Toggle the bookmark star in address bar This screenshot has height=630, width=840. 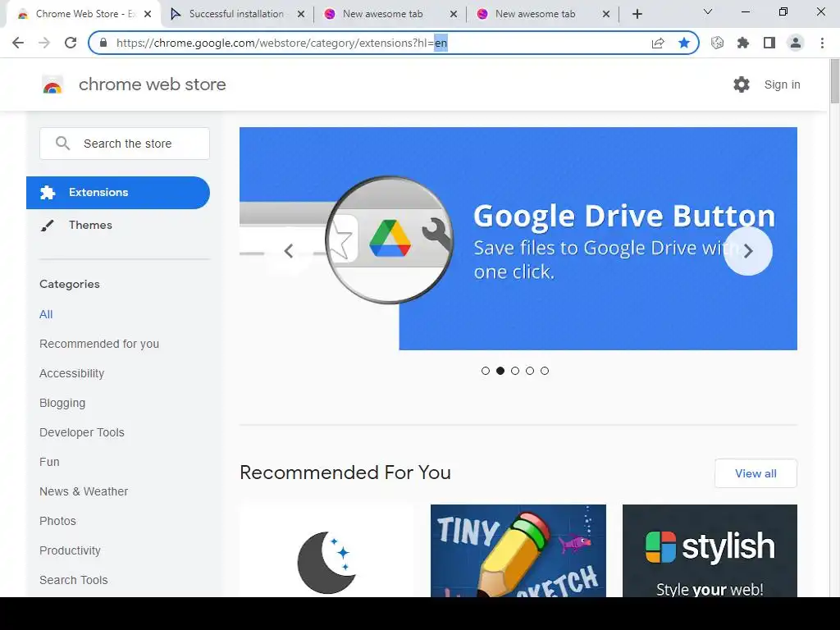684,43
